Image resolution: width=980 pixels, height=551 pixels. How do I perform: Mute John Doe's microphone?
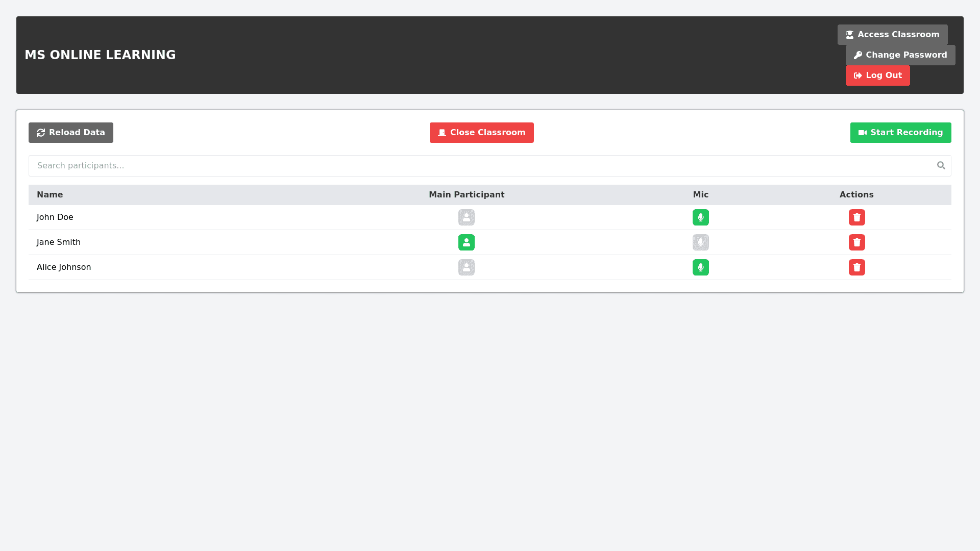coord(700,217)
